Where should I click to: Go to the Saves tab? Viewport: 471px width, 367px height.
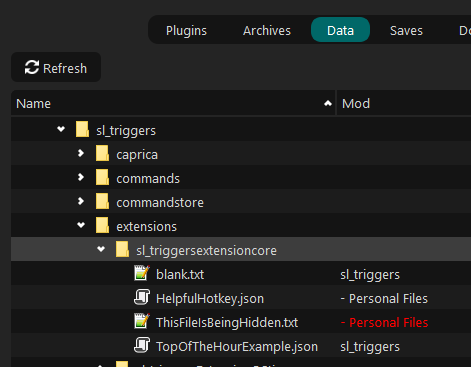[406, 31]
